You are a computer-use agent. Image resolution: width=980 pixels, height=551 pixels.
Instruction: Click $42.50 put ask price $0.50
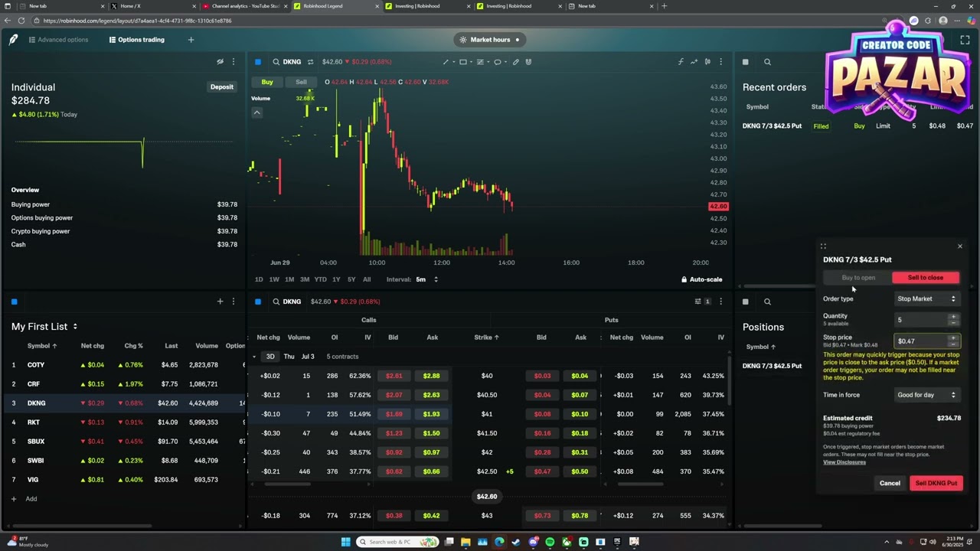click(580, 471)
